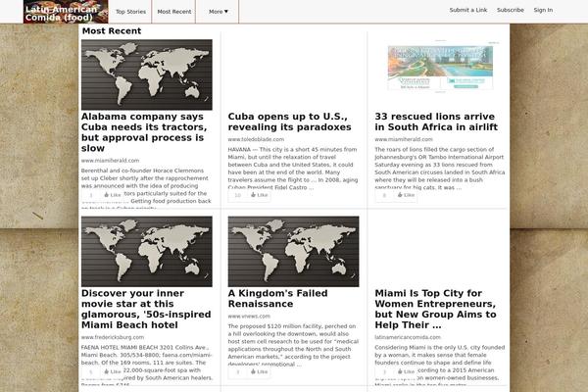Viewport: 588px width, 392px height.
Task: Click like count on Miami women entrepreneurs story
Action: (384, 371)
